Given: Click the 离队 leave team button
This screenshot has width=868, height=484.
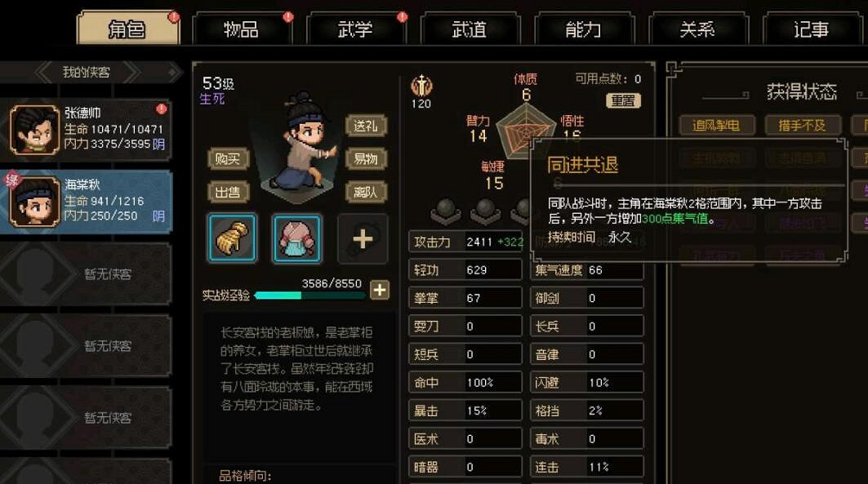Looking at the screenshot, I should click(366, 192).
